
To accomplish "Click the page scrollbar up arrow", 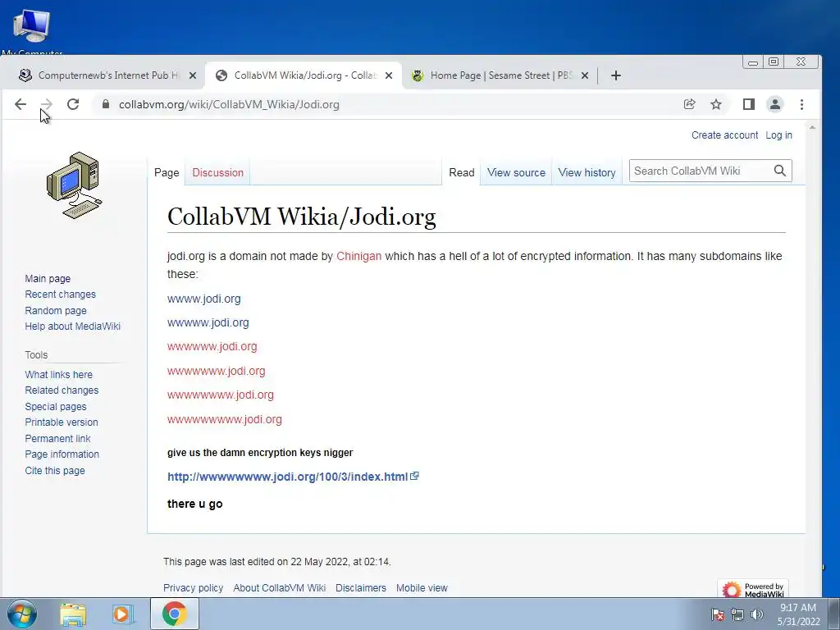I will click(x=812, y=127).
